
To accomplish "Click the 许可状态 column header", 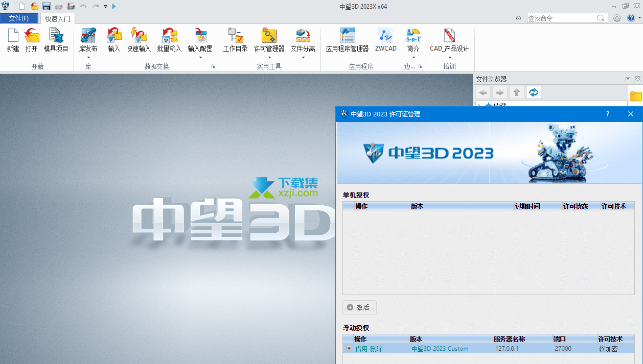I will click(581, 206).
